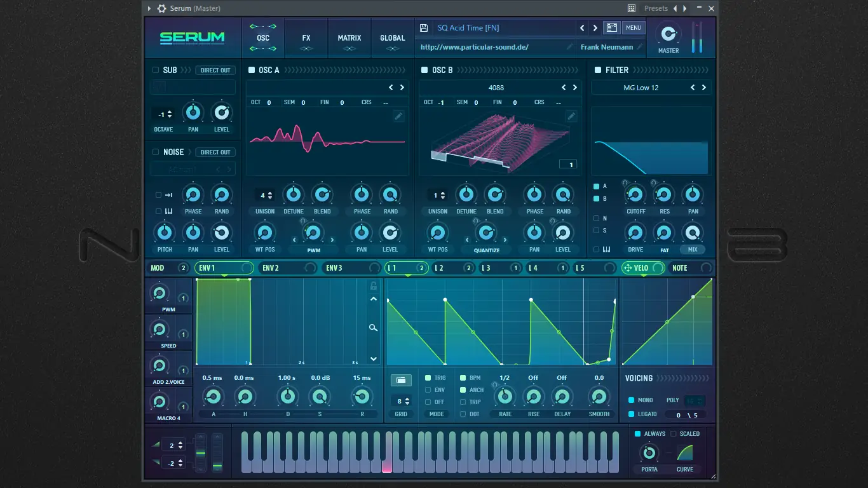Click the SQ Acid Time [FN] preset name
This screenshot has width=868, height=488.
(469, 28)
